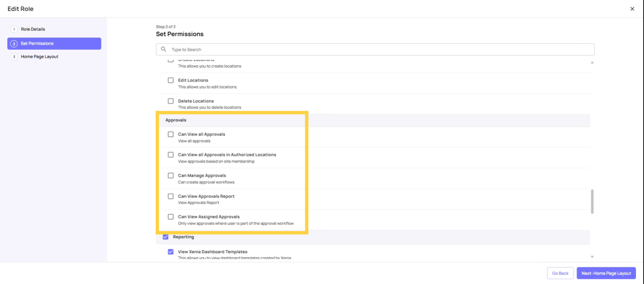This screenshot has height=284, width=644.
Task: Enable Can View Assigned Approvals checkbox
Action: [171, 217]
